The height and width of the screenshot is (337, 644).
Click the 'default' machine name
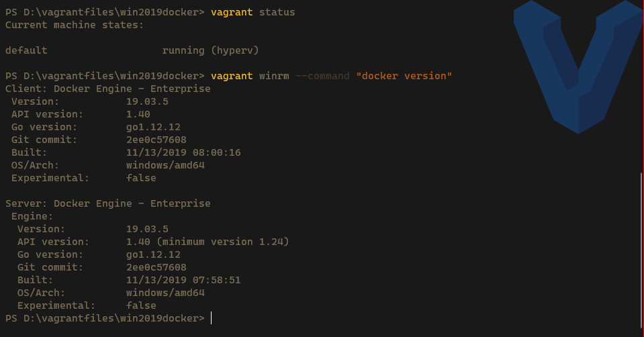tap(26, 50)
